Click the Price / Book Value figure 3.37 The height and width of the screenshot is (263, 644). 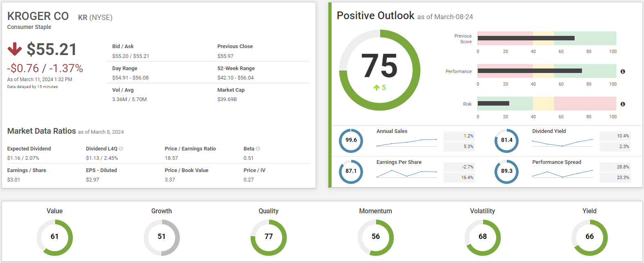tap(170, 180)
